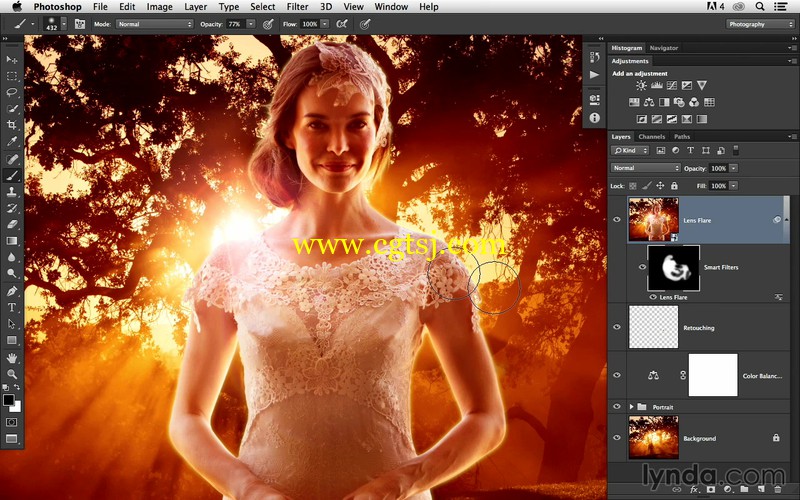Toggle pressure for size
The width and height of the screenshot is (800, 500).
[x=364, y=24]
